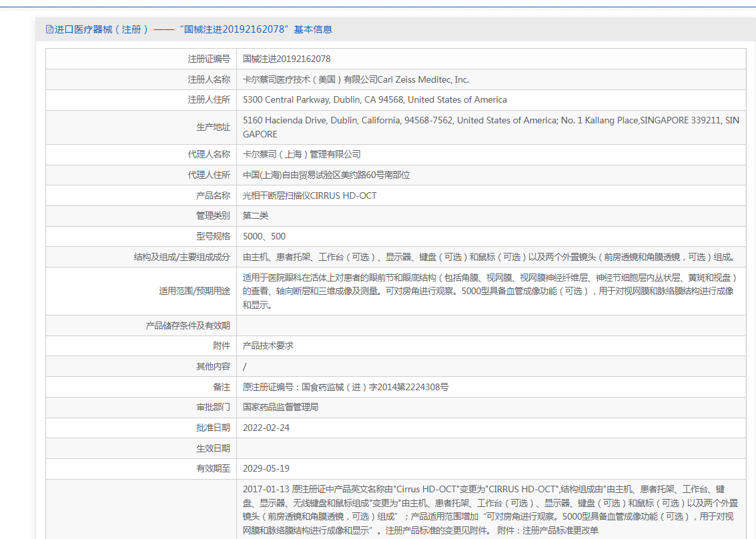The image size is (756, 539).
Task: Select the registrant name Carl Zeiss Meditec, Inc.
Action: [356, 79]
